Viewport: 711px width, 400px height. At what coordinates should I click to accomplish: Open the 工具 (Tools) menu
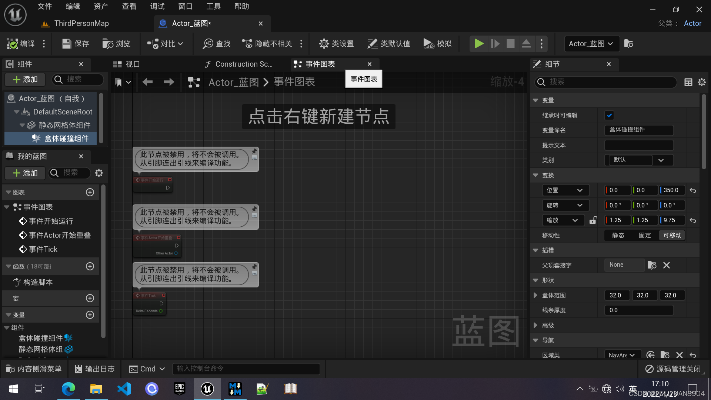[213, 6]
